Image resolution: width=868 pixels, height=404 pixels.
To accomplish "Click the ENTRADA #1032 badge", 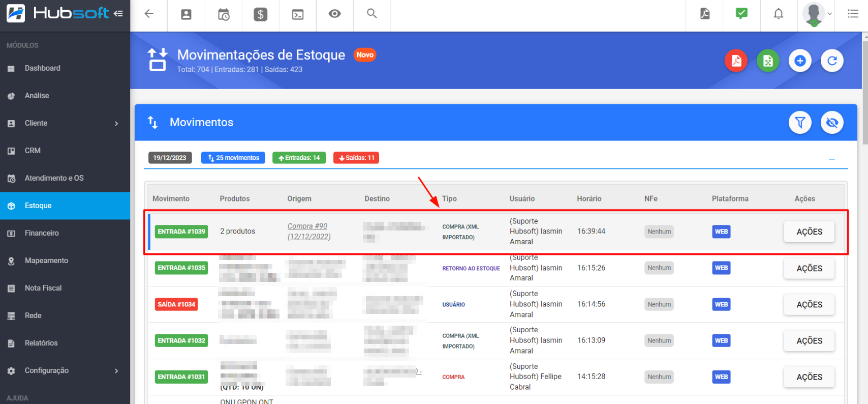I will 181,340.
